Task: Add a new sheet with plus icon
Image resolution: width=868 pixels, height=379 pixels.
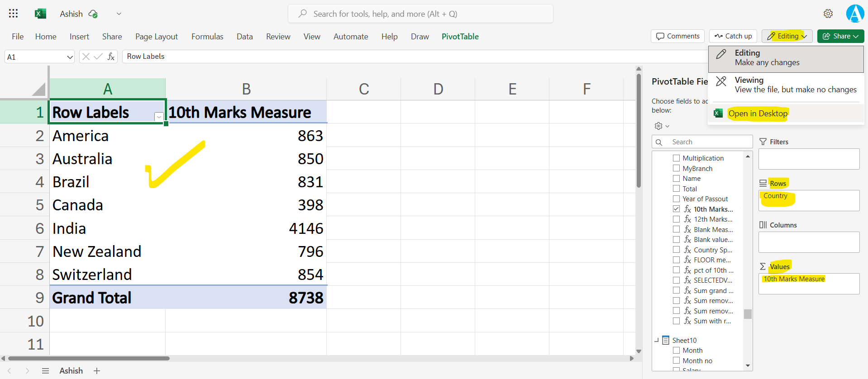Action: (96, 371)
